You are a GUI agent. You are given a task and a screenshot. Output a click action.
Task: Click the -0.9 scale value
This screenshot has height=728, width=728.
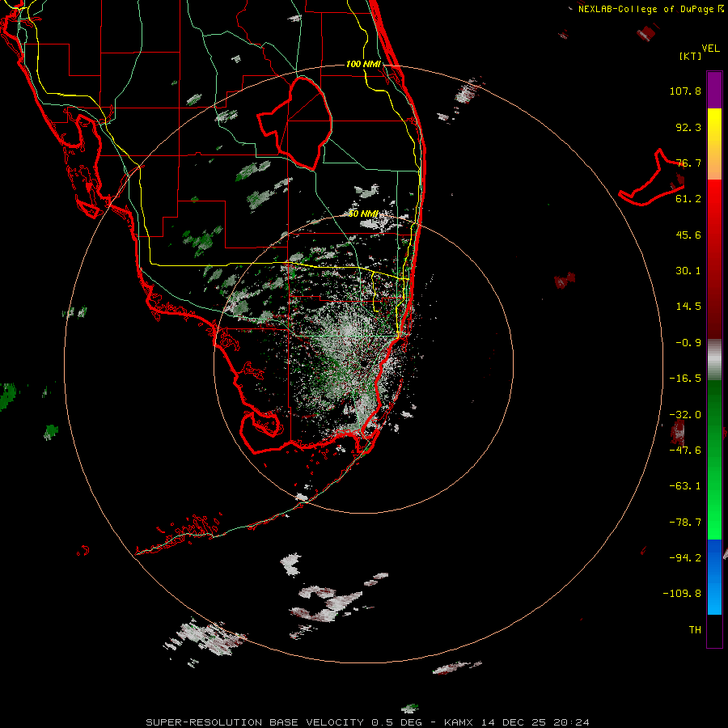click(x=688, y=343)
